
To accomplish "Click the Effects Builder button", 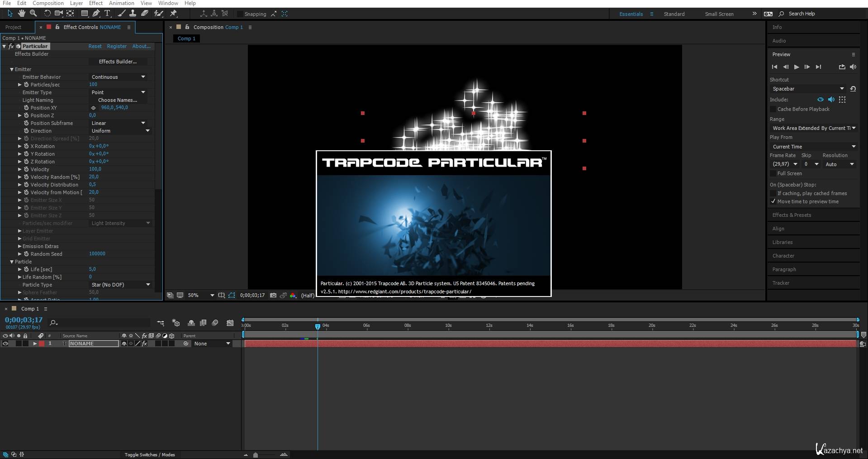I will 118,62.
